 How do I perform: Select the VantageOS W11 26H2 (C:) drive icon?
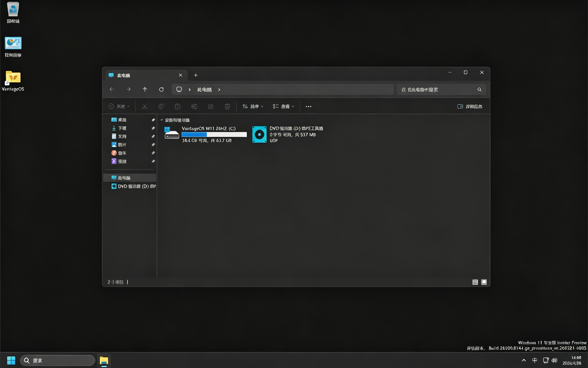tap(172, 133)
